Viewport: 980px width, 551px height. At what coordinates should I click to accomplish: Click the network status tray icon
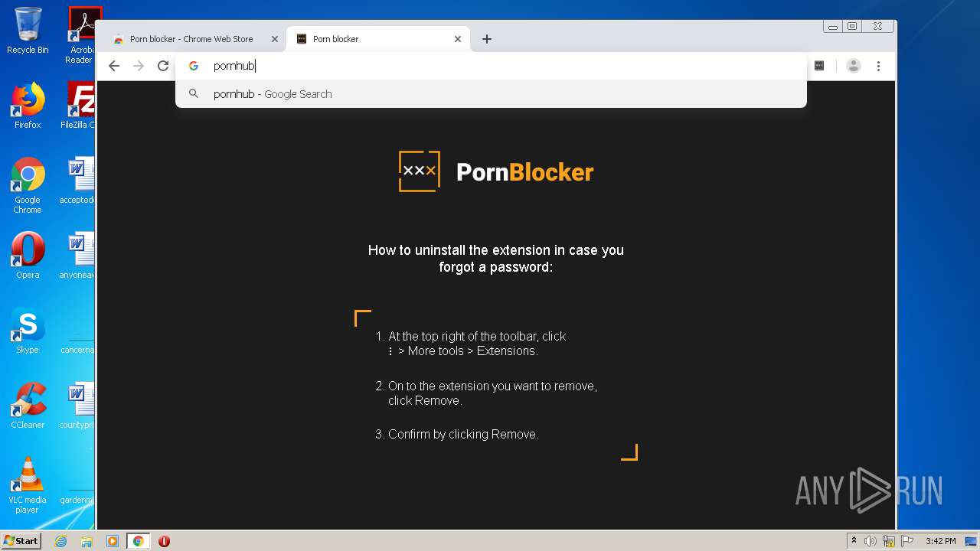click(x=889, y=541)
